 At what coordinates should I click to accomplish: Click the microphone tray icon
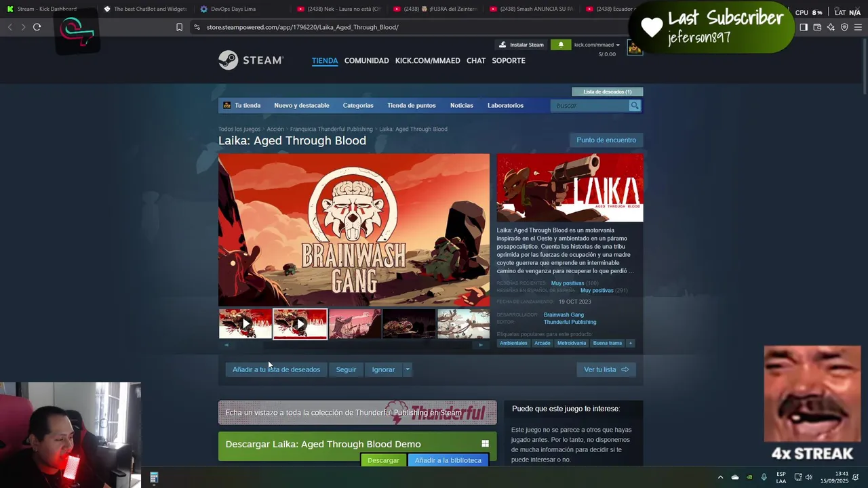click(764, 477)
